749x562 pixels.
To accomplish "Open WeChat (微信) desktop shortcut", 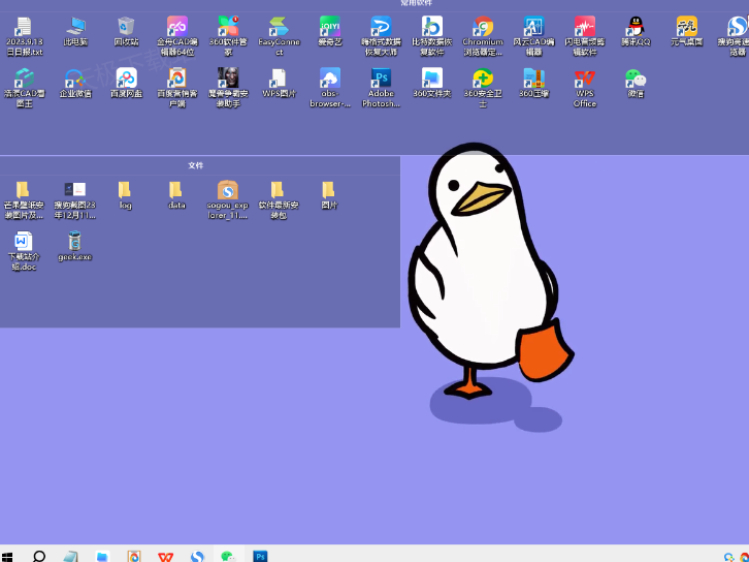I will pyautogui.click(x=636, y=84).
